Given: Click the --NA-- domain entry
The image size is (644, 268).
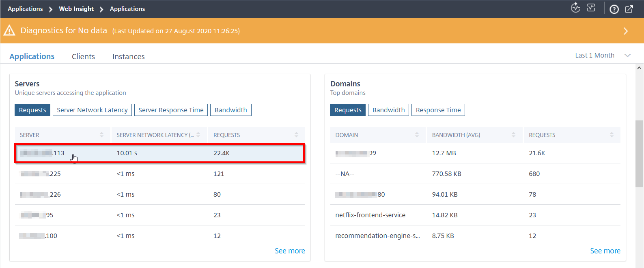Looking at the screenshot, I should [345, 174].
